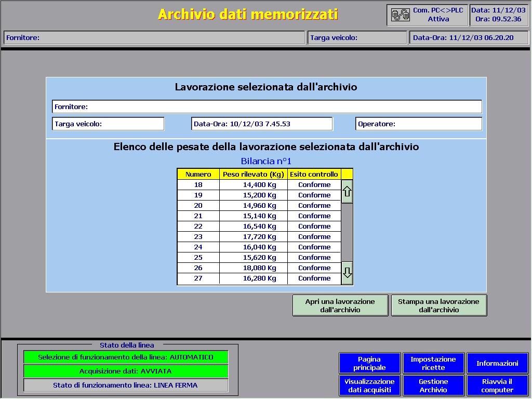
Task: Click the weight value 16,280 Kg
Action: tap(260, 278)
